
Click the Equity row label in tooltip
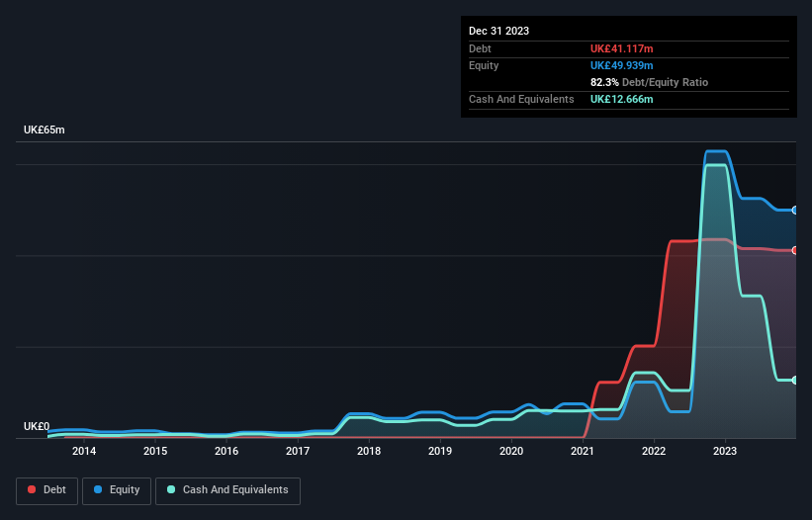pyautogui.click(x=484, y=65)
